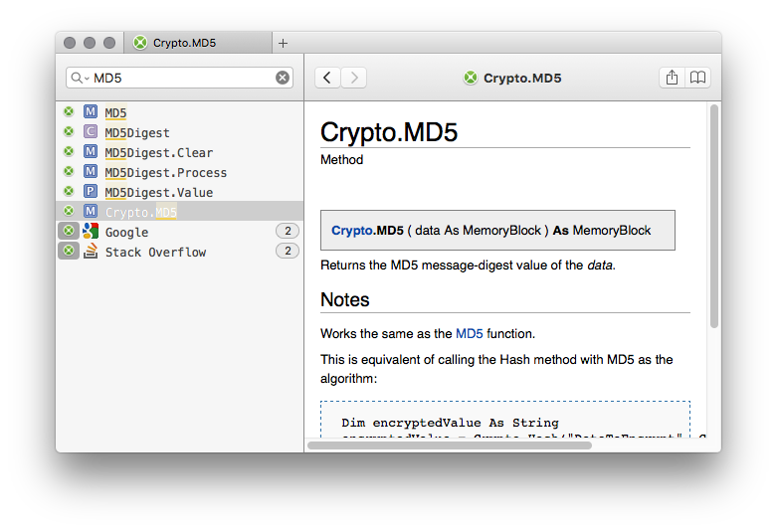Image resolution: width=777 pixels, height=532 pixels.
Task: Click the method icon beside MD5Digest.Clear
Action: coord(91,151)
